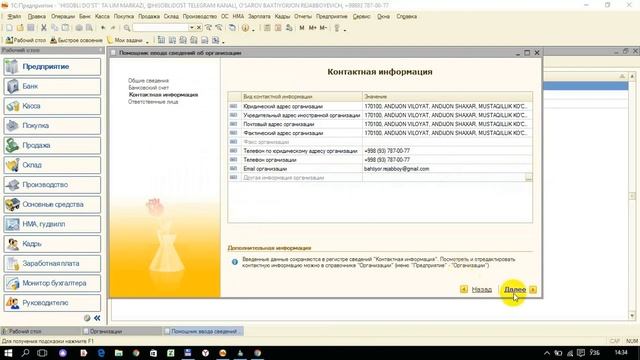
Task: Click the Copy toolbar icon
Action: pyautogui.click(x=54, y=28)
